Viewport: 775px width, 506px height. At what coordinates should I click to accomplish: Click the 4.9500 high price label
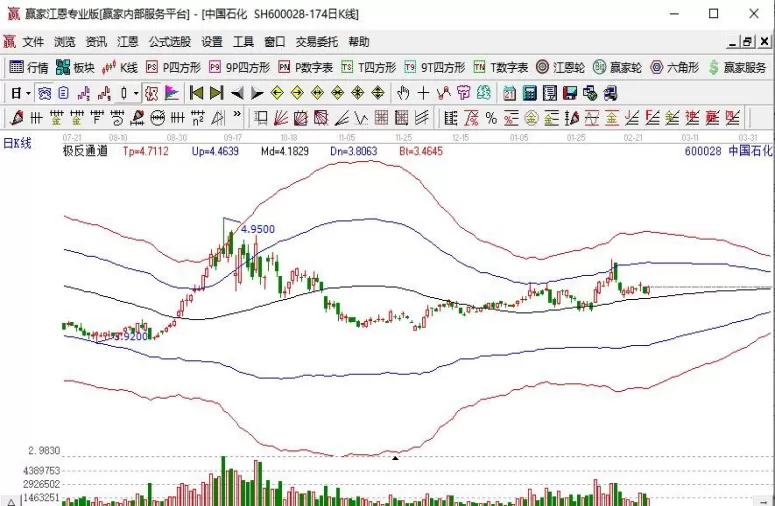[x=258, y=229]
